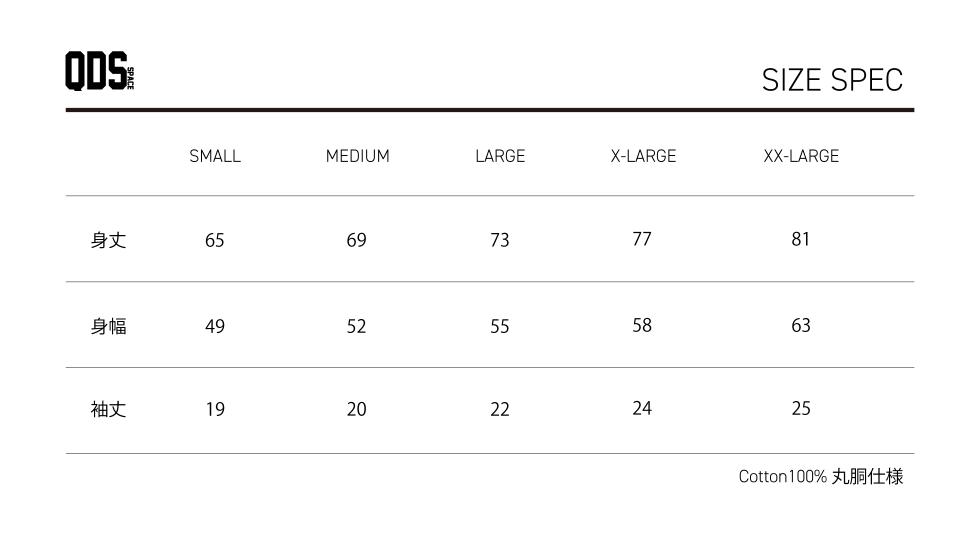Image resolution: width=980 pixels, height=540 pixels.
Task: Click the LARGE 袖丈 value 22
Action: point(499,409)
